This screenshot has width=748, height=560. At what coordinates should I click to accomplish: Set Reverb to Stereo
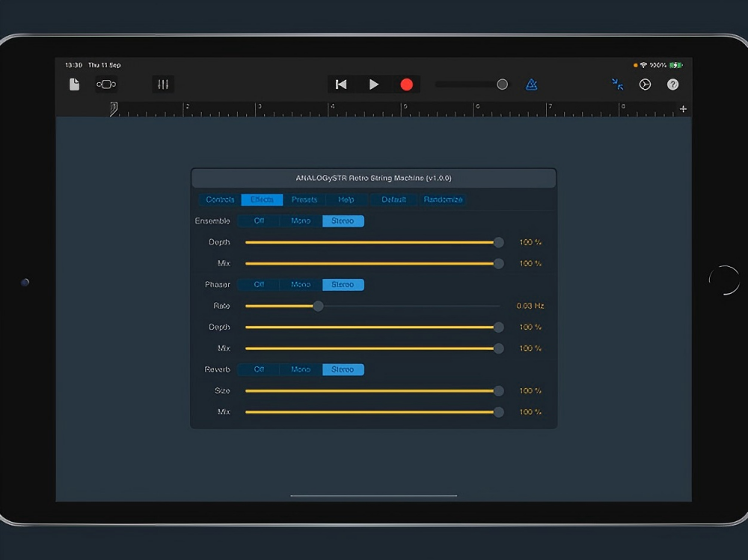point(343,369)
